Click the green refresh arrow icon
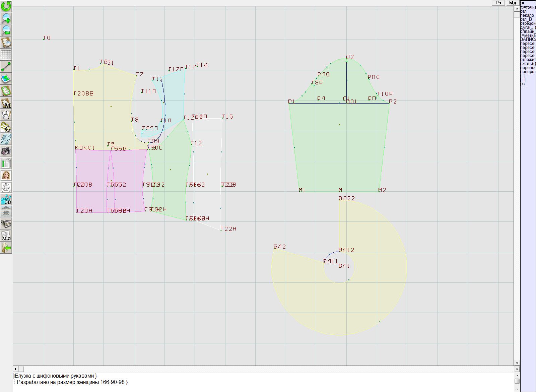 coord(6,6)
